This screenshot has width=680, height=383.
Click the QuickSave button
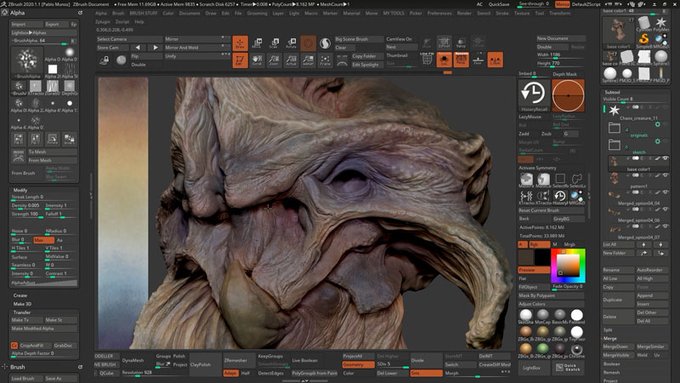click(x=499, y=4)
